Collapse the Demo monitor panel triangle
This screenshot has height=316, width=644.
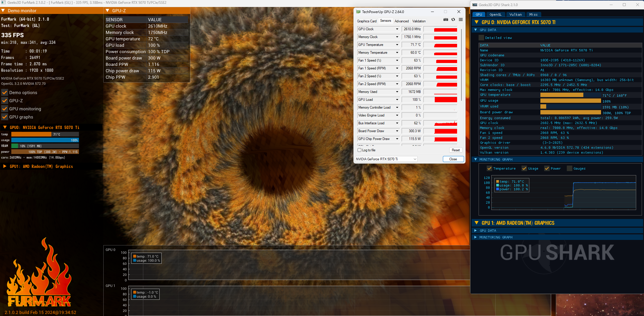tap(3, 11)
